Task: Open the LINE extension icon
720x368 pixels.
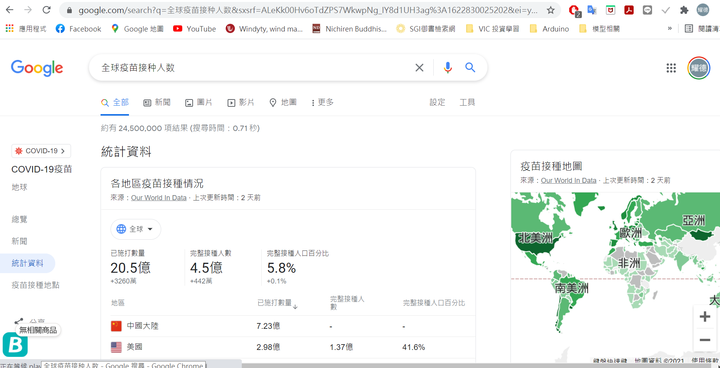Action: [x=647, y=10]
